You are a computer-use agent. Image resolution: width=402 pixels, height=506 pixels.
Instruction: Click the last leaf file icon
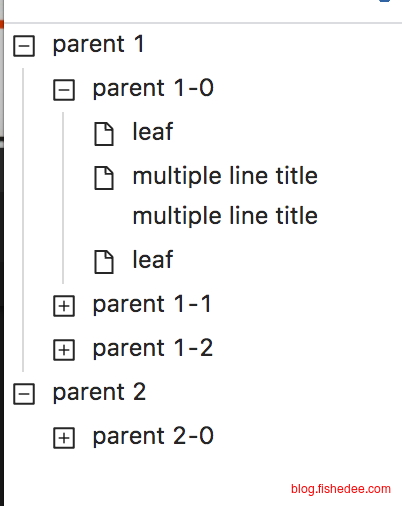point(104,262)
